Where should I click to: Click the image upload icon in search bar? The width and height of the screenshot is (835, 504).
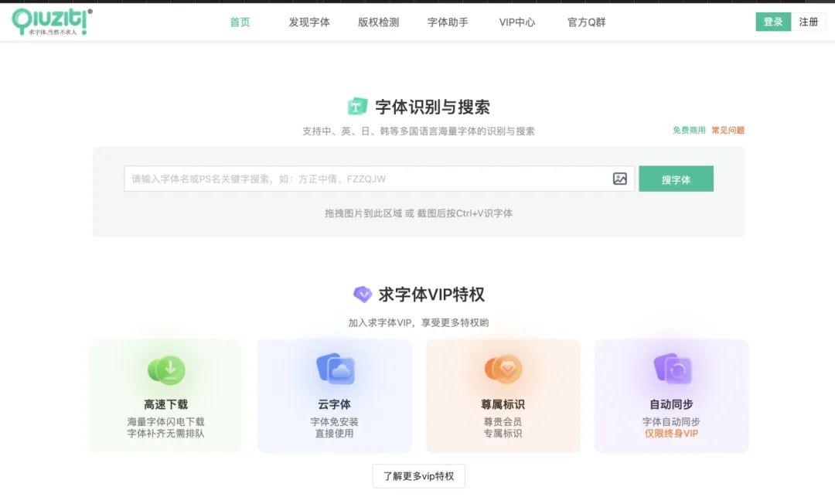click(619, 178)
